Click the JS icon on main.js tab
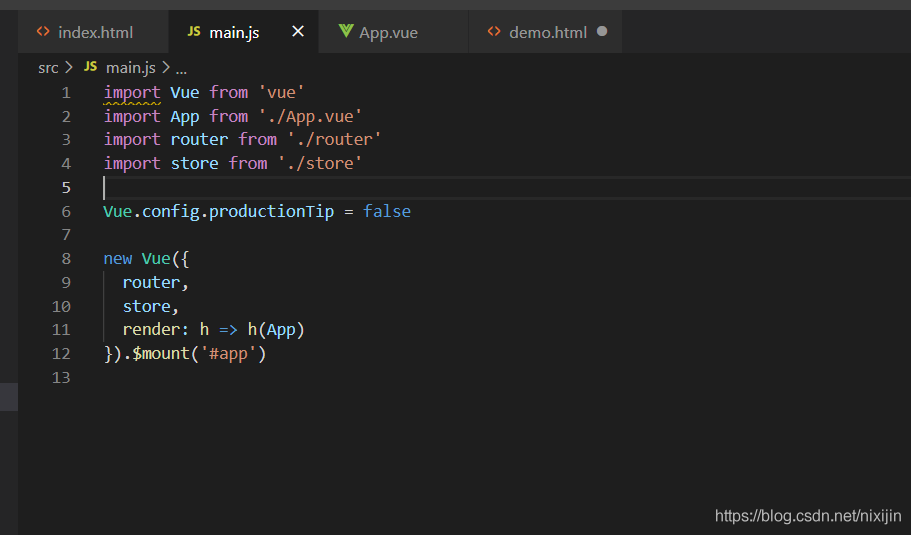Viewport: 911px width, 535px height. pyautogui.click(x=194, y=31)
